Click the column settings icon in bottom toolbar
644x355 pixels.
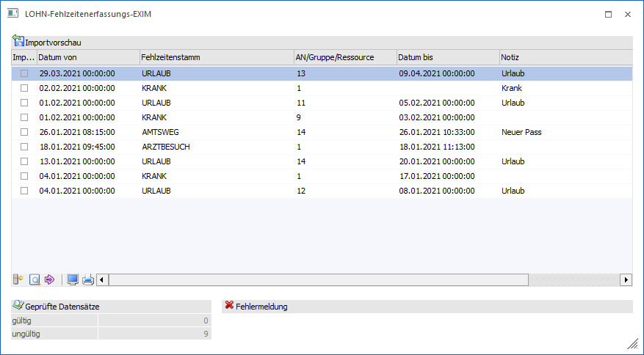click(18, 280)
